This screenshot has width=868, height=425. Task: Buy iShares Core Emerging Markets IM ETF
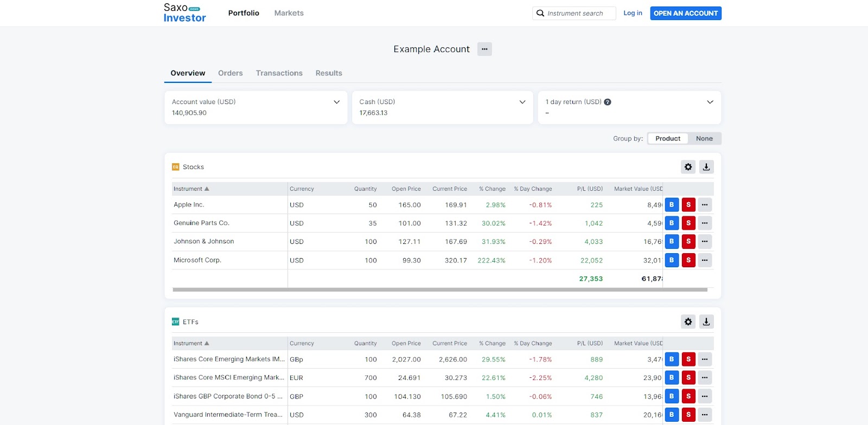[672, 359]
